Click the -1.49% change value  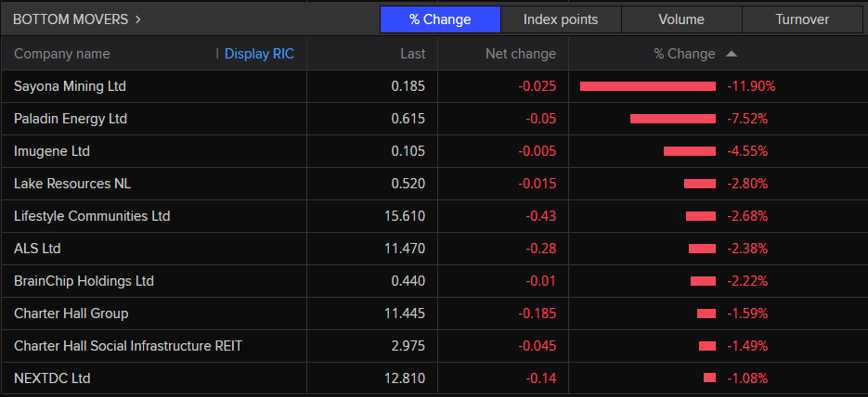747,346
